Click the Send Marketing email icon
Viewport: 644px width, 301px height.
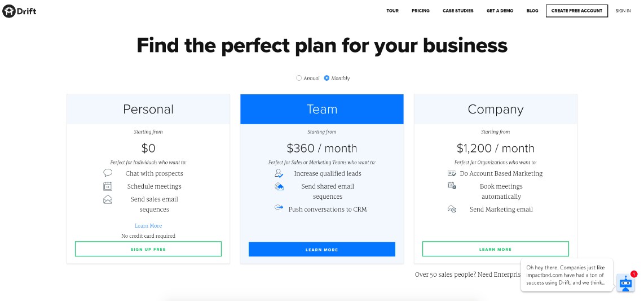tap(452, 209)
